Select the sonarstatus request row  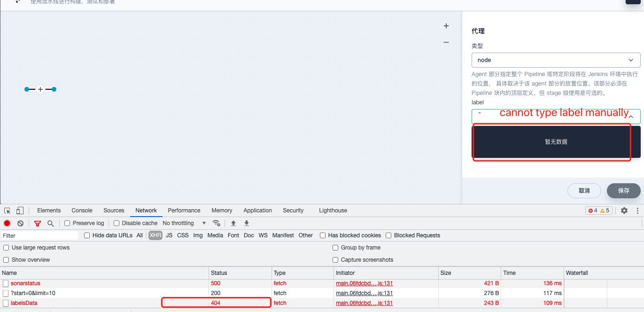pyautogui.click(x=322, y=283)
